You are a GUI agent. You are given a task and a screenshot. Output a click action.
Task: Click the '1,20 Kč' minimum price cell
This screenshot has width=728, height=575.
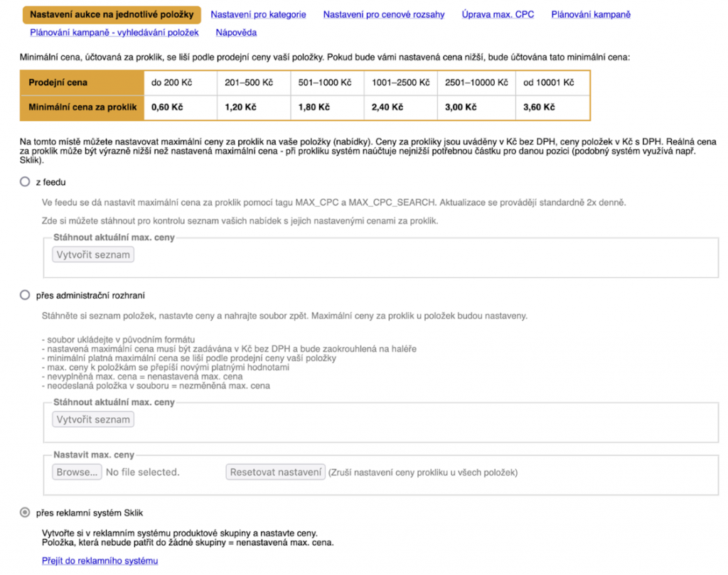pos(254,107)
